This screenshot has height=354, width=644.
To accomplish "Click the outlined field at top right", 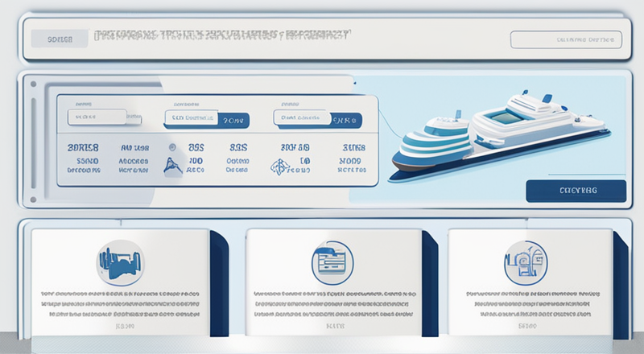I will point(566,40).
